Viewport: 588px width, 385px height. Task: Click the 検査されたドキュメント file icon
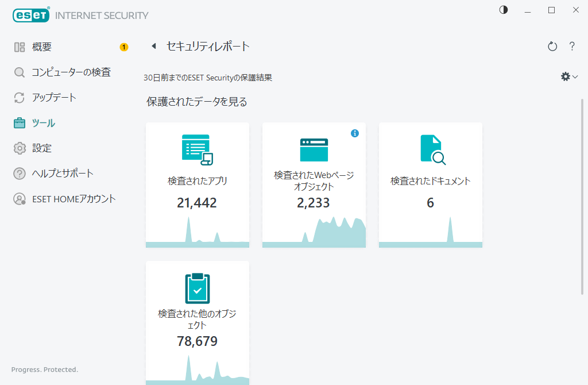[433, 150]
